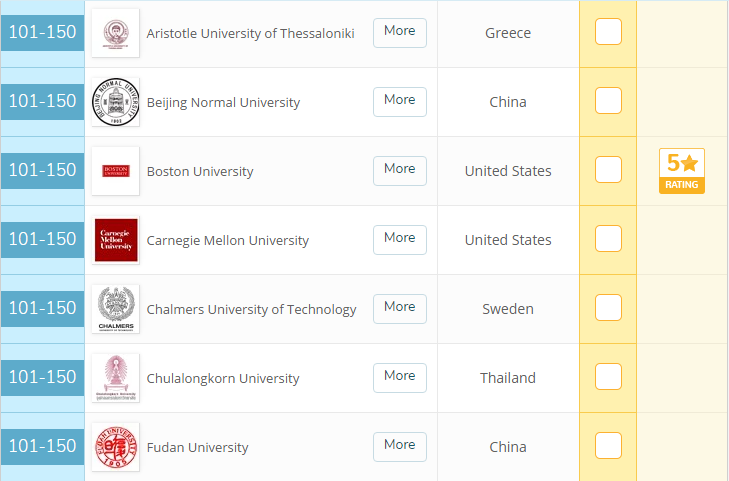Select the compare checkbox for Fudan University
The width and height of the screenshot is (729, 481).
point(608,446)
